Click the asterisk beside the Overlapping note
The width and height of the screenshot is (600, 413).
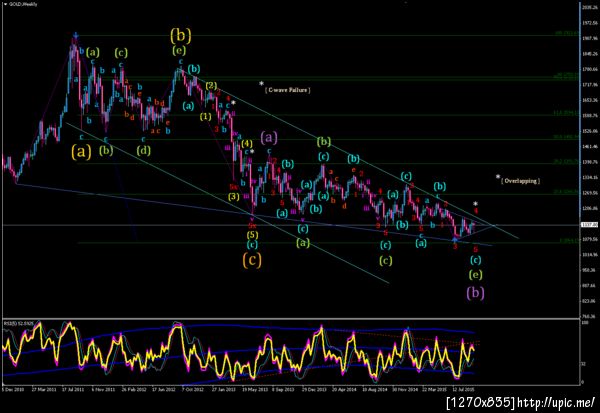pyautogui.click(x=498, y=177)
